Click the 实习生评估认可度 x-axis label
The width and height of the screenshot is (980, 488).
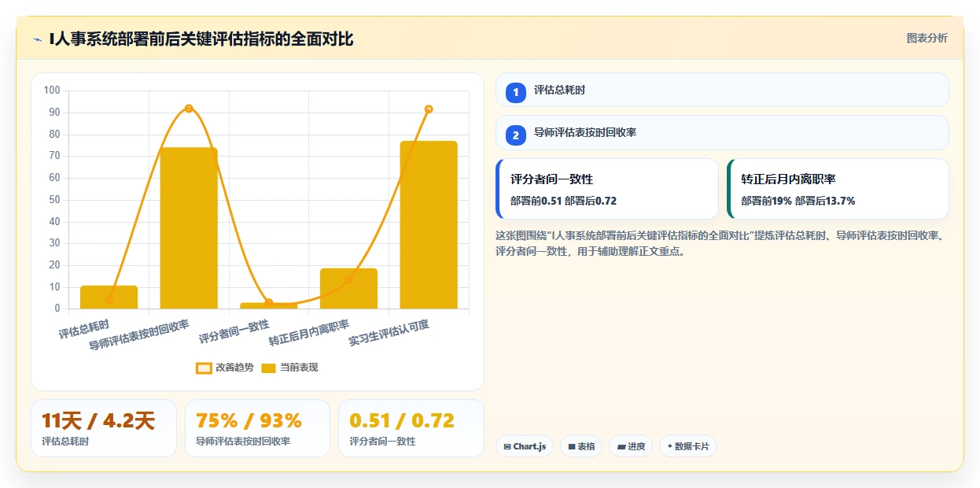pos(389,333)
